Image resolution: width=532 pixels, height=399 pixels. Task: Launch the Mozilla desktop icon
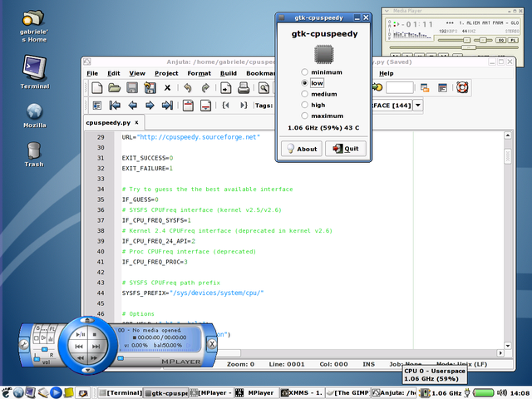[34, 116]
